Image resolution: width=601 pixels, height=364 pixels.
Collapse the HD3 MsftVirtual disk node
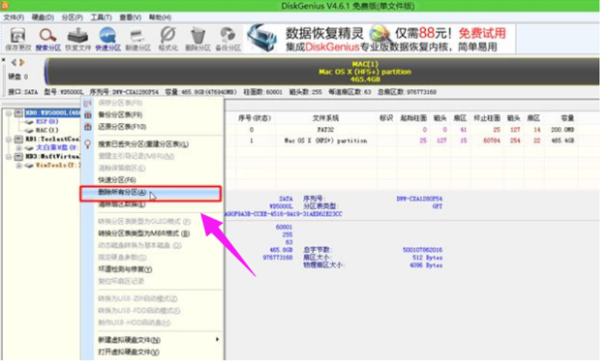pos(8,157)
